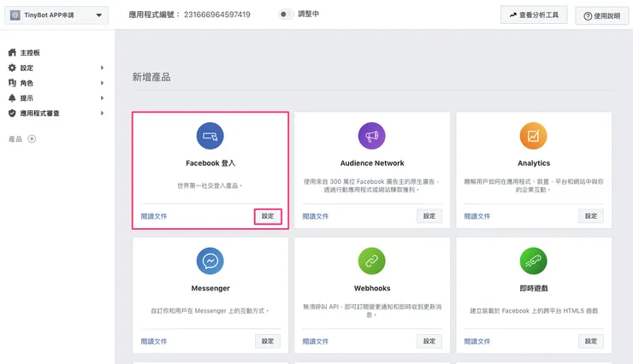Click 設定 button for Audience Network
Screen dimensions: 633x364
coord(429,216)
